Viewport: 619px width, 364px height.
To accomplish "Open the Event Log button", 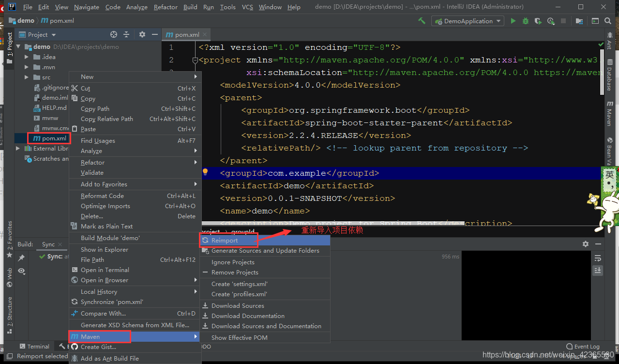I will click(x=583, y=346).
